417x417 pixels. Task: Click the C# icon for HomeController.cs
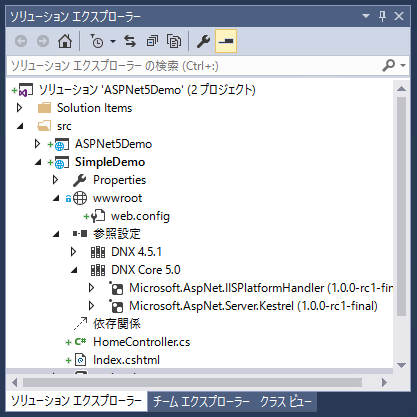[80, 342]
